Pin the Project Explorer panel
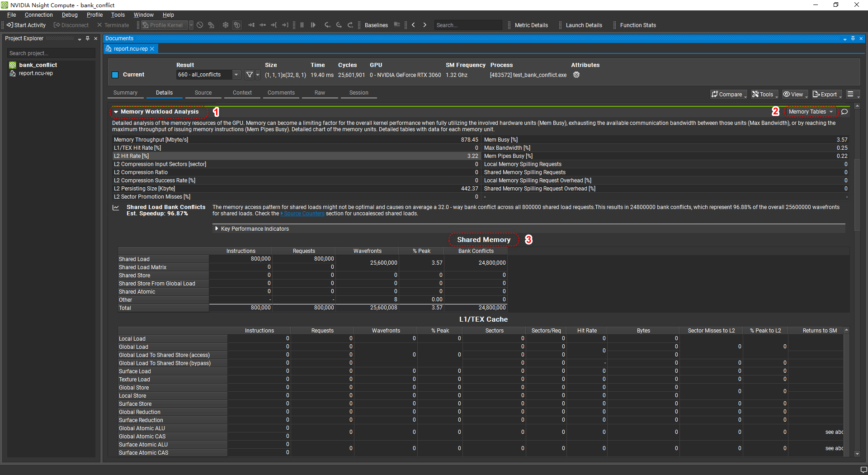The width and height of the screenshot is (868, 475). tap(88, 38)
